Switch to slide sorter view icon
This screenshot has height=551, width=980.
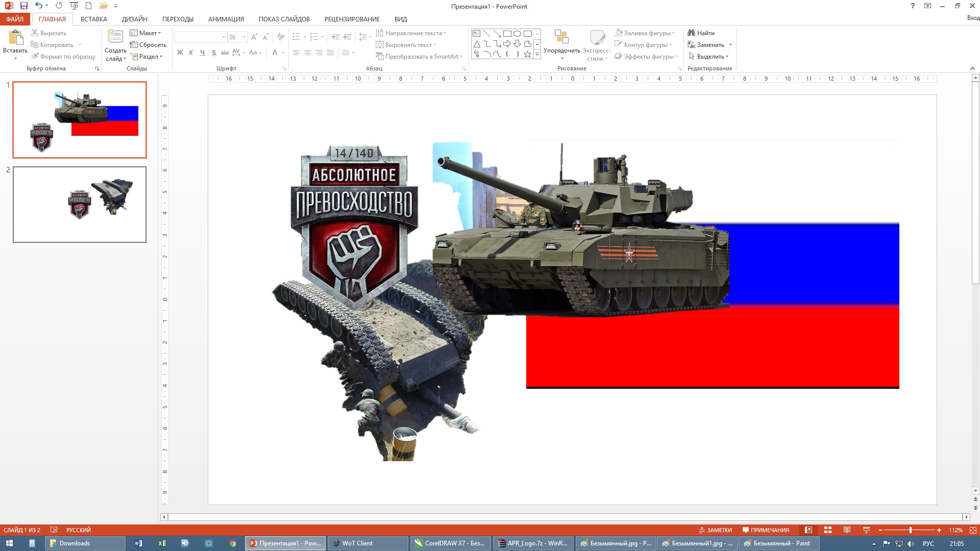point(828,530)
